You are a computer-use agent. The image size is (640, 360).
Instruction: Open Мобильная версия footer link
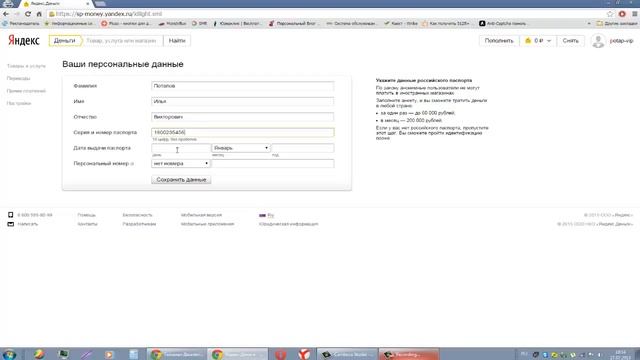click(x=201, y=215)
